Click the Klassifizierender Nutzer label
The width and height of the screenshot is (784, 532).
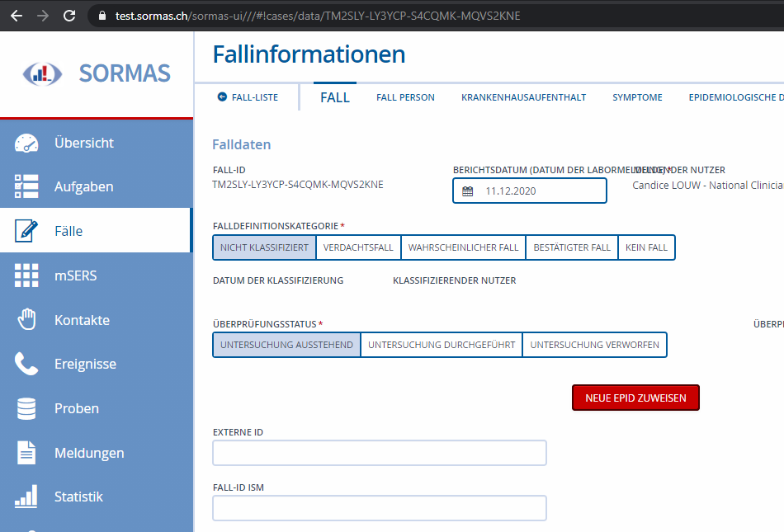click(455, 280)
